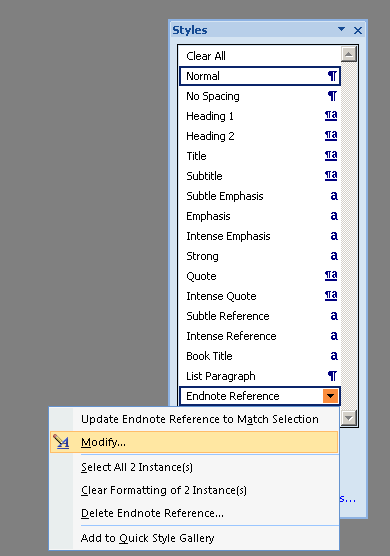
Task: Apply the Subtitle style
Action: (x=260, y=176)
